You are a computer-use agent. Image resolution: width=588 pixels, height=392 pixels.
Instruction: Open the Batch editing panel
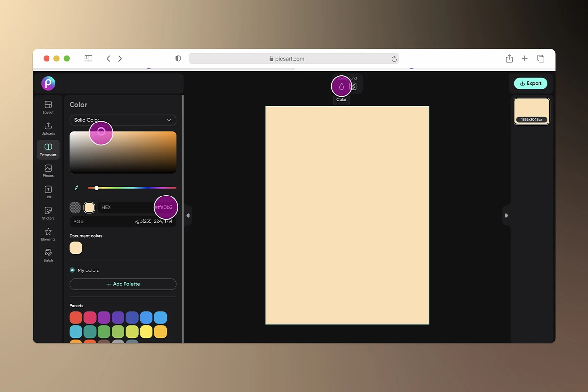coord(48,255)
